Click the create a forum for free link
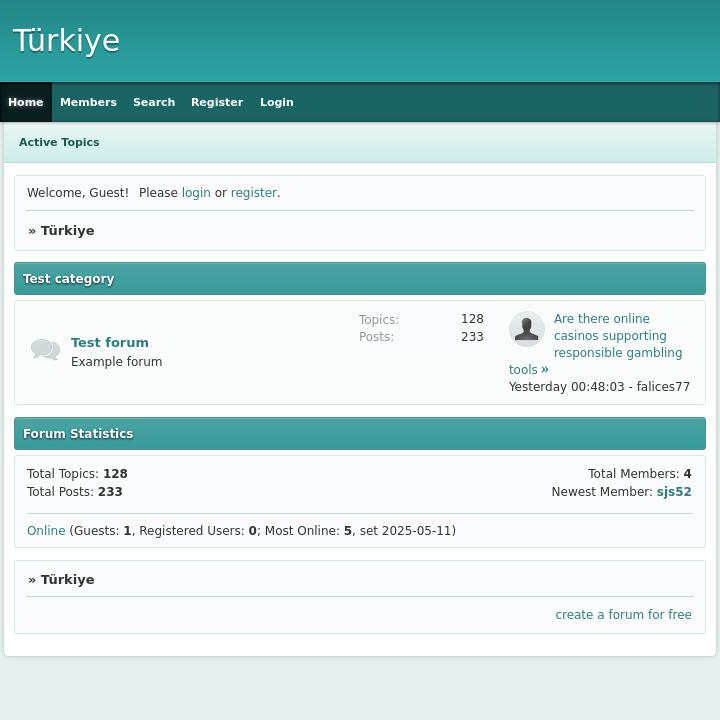 pyautogui.click(x=623, y=615)
